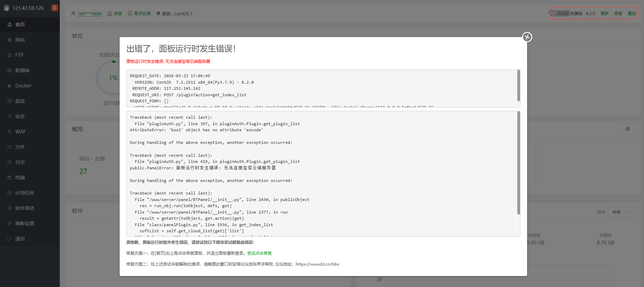Click the monitor icon for 监控

click(x=10, y=101)
